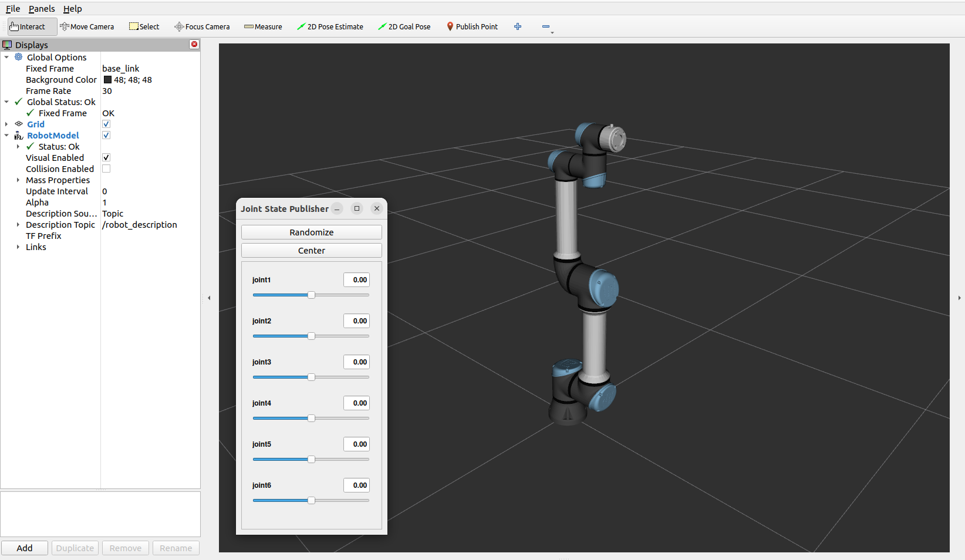This screenshot has width=965, height=560.
Task: Toggle the RobotModel display checkbox
Action: pyautogui.click(x=106, y=135)
